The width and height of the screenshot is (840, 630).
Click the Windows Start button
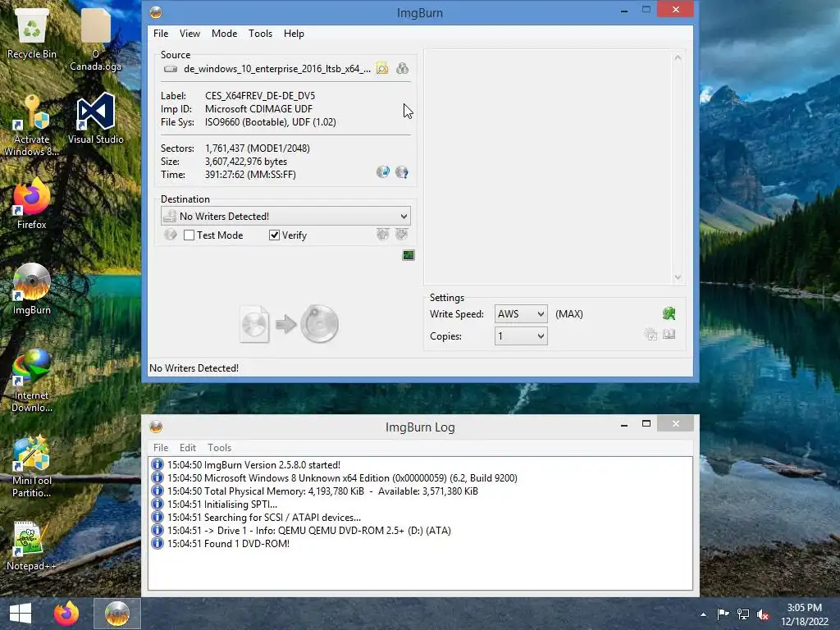pos(21,614)
